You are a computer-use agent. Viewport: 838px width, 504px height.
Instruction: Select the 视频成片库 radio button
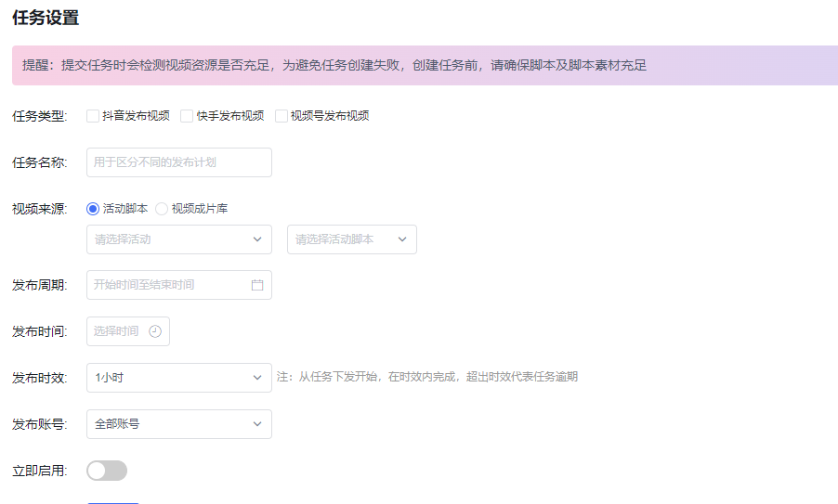point(162,209)
